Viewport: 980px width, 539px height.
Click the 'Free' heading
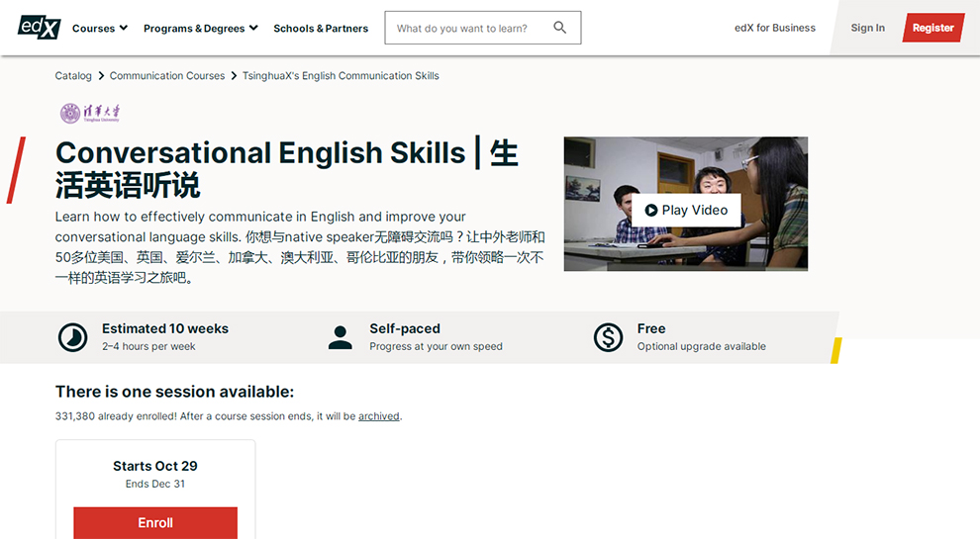651,328
